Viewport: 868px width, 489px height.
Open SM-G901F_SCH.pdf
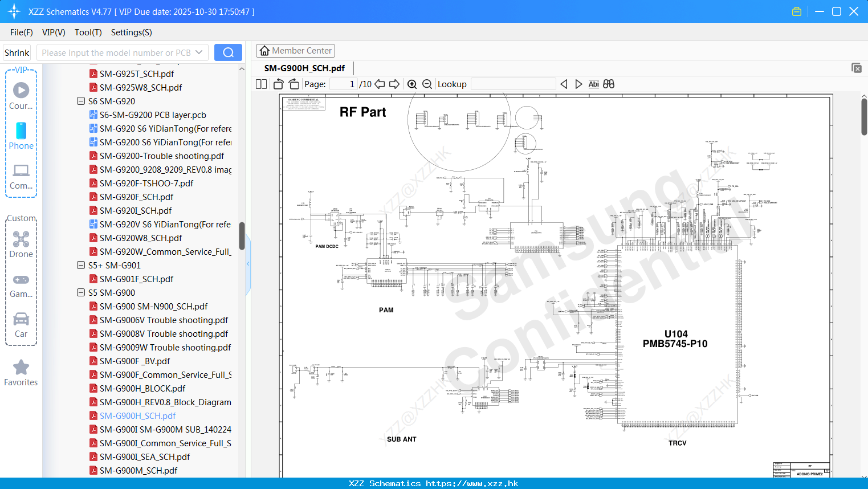tap(131, 279)
